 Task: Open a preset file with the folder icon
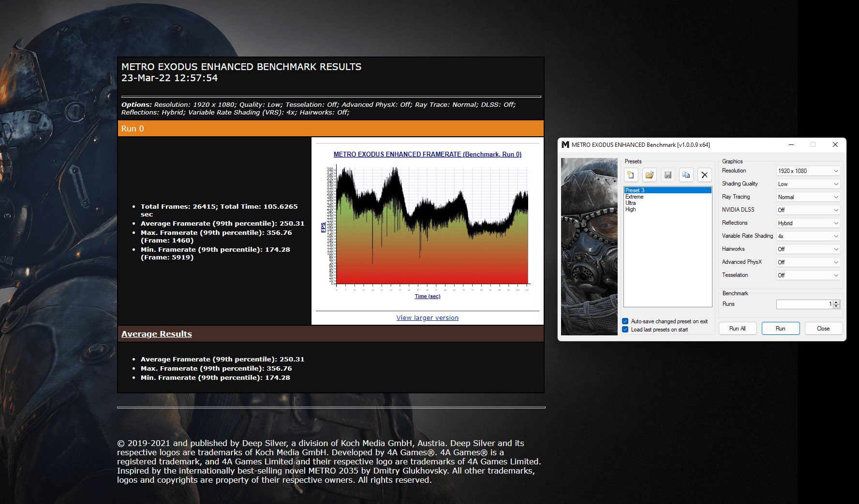point(649,175)
